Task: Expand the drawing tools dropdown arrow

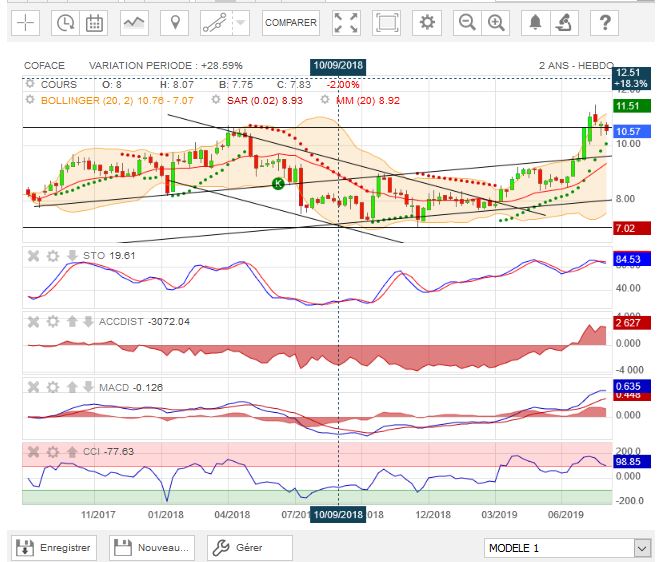Action: tap(241, 23)
